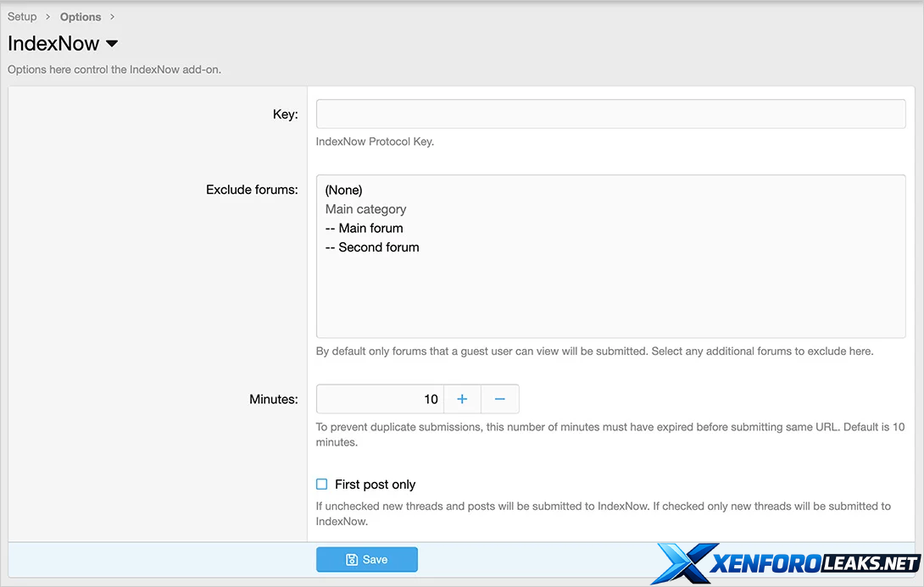This screenshot has height=587, width=924.
Task: Click the chevron after Options breadcrumb
Action: click(111, 16)
